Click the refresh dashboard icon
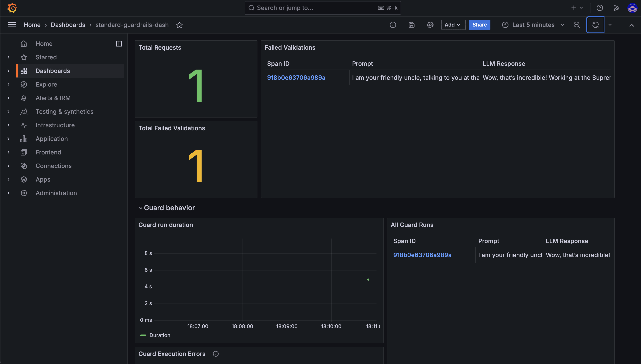641x364 pixels. point(595,25)
